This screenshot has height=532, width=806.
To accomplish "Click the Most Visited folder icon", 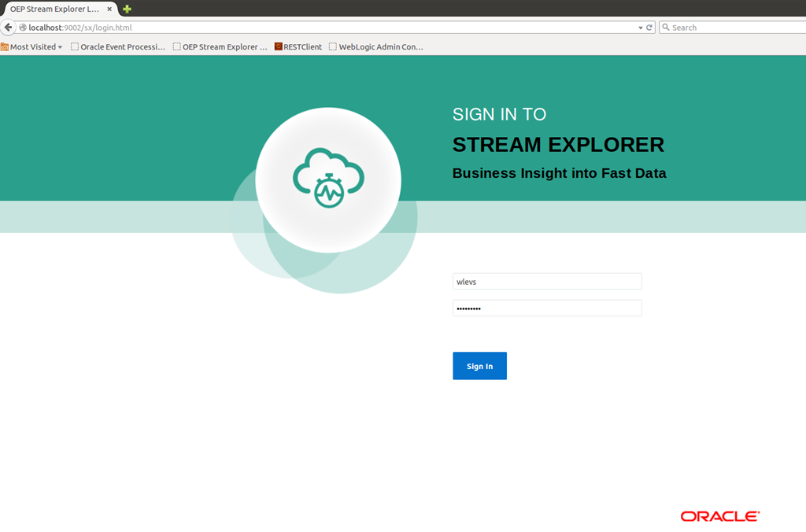I will pyautogui.click(x=5, y=46).
